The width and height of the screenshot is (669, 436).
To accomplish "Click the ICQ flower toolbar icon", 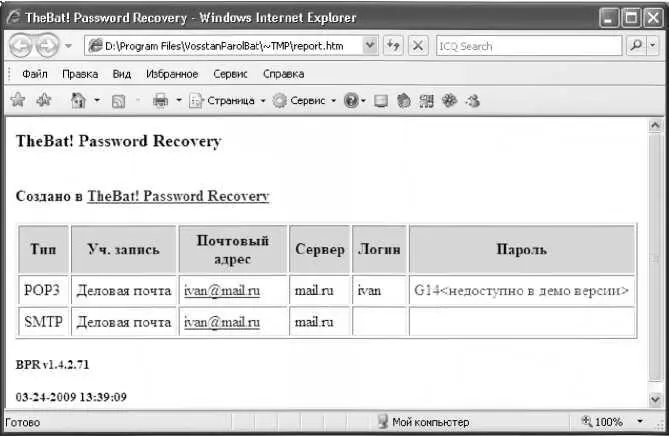I will [x=449, y=101].
